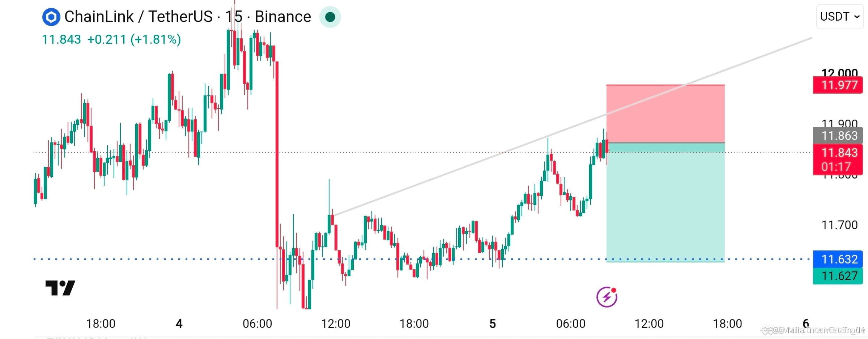Image resolution: width=868 pixels, height=339 pixels.
Task: Click the red stop-loss zone
Action: pyautogui.click(x=665, y=113)
